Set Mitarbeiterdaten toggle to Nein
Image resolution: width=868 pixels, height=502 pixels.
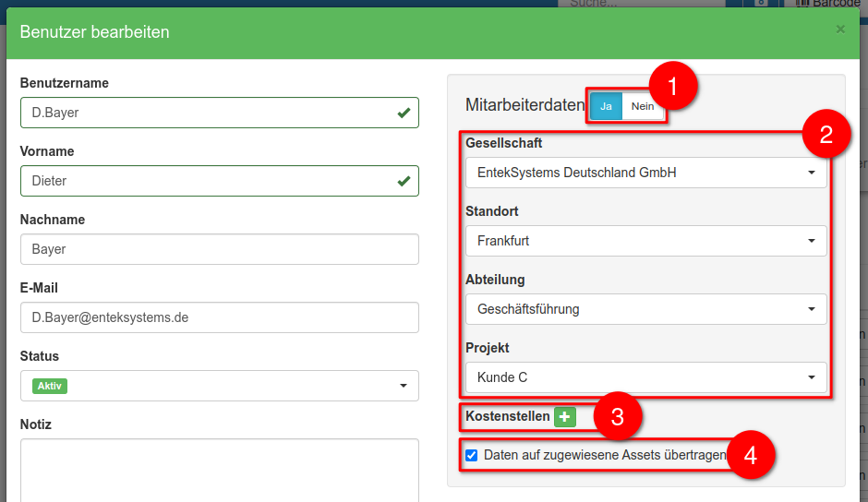(643, 106)
